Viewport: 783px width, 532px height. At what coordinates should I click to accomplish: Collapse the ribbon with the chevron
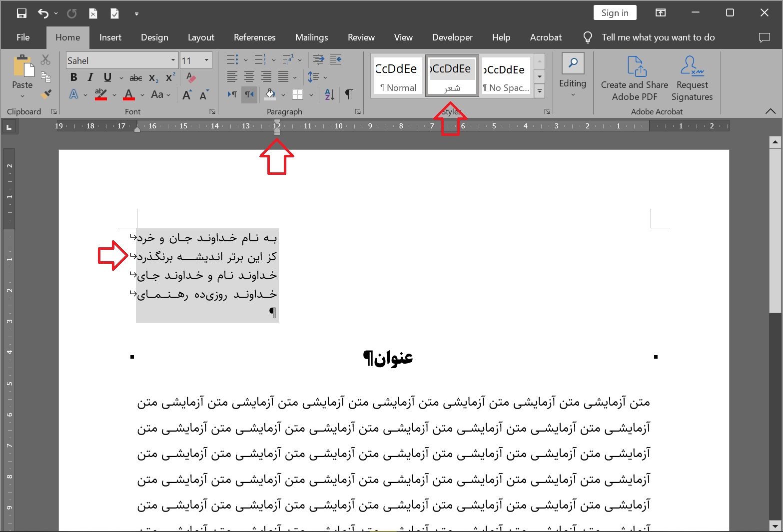(x=770, y=111)
